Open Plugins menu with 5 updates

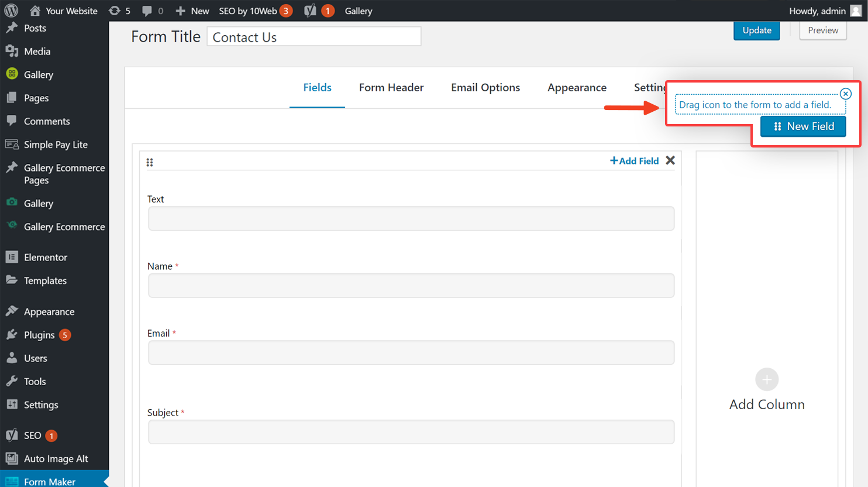47,335
